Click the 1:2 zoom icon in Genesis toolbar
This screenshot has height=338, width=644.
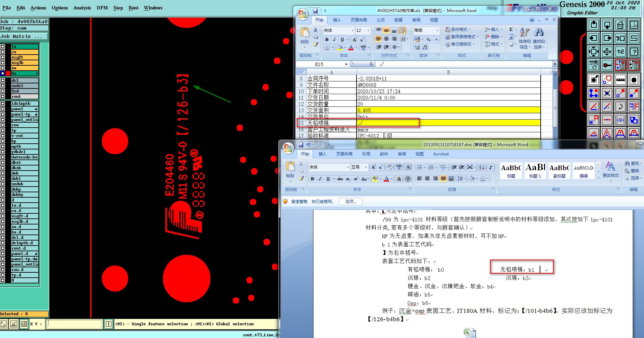coord(621,52)
